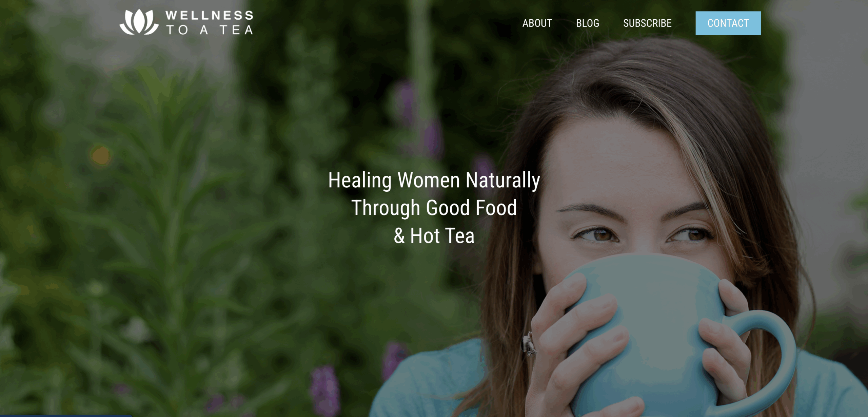Open the SUBSCRIBE navigation link
The image size is (868, 417).
647,23
